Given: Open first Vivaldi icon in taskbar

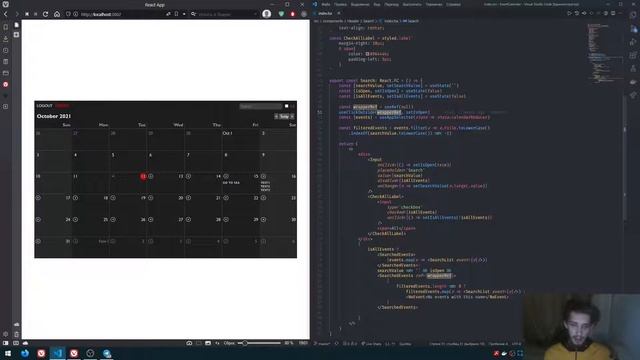Looking at the screenshot, I should 41,353.
